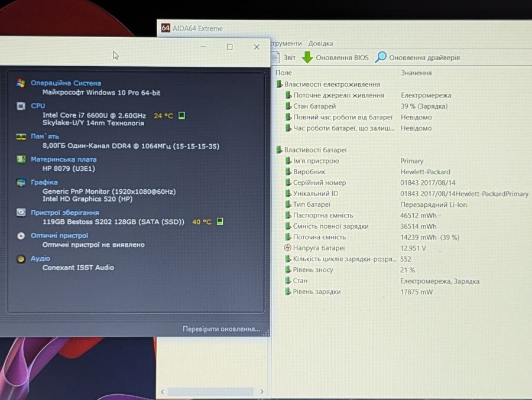Click the cycle count value 552
The width and height of the screenshot is (532, 400).
pos(406,259)
